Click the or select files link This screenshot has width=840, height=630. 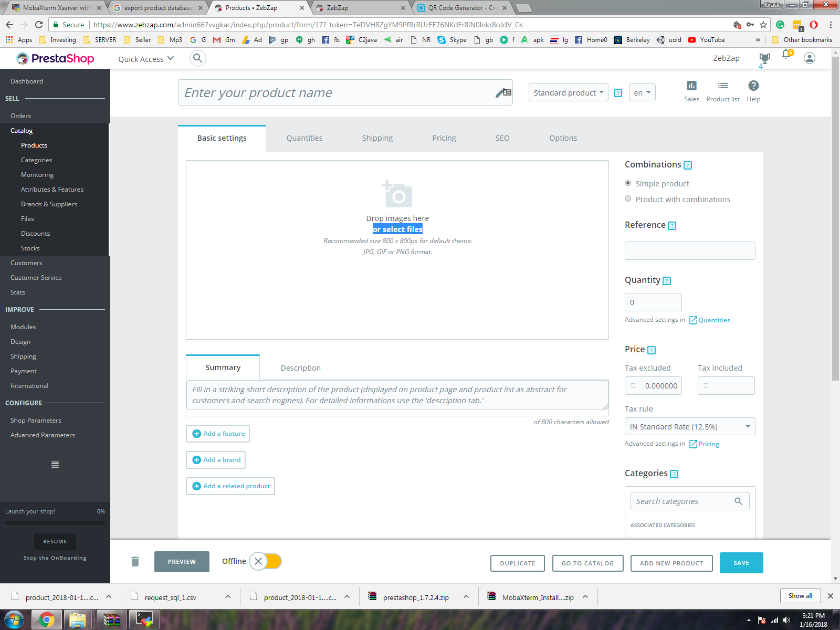[397, 229]
